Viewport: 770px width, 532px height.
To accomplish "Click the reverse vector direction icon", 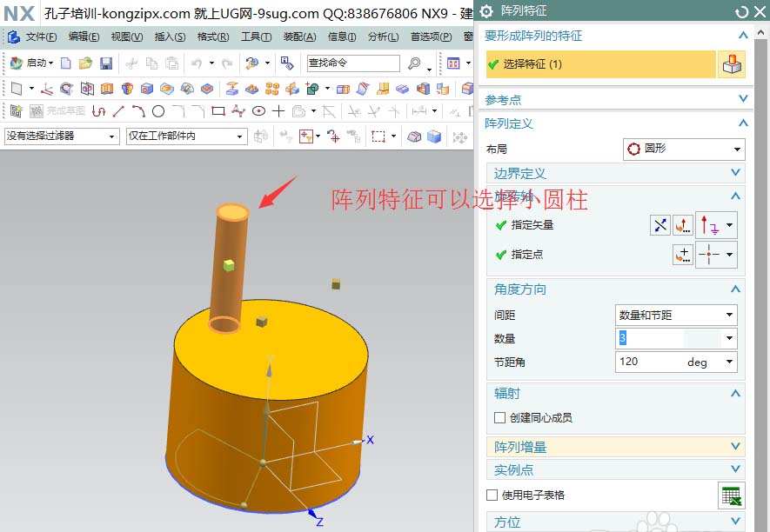I will [660, 225].
